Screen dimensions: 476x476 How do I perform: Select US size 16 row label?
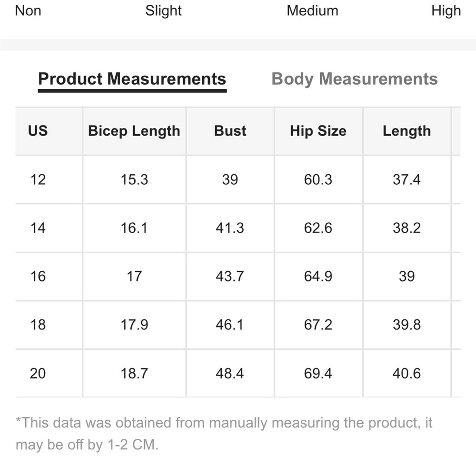coord(38,277)
